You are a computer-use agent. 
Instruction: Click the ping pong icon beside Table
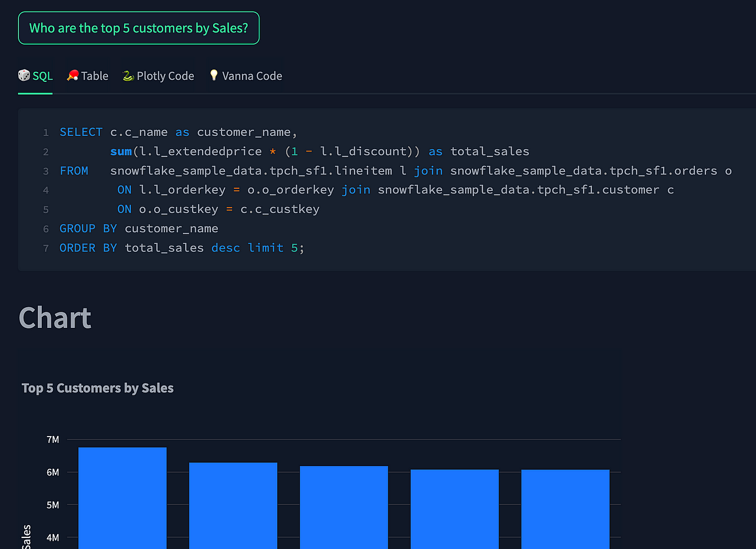pos(72,75)
